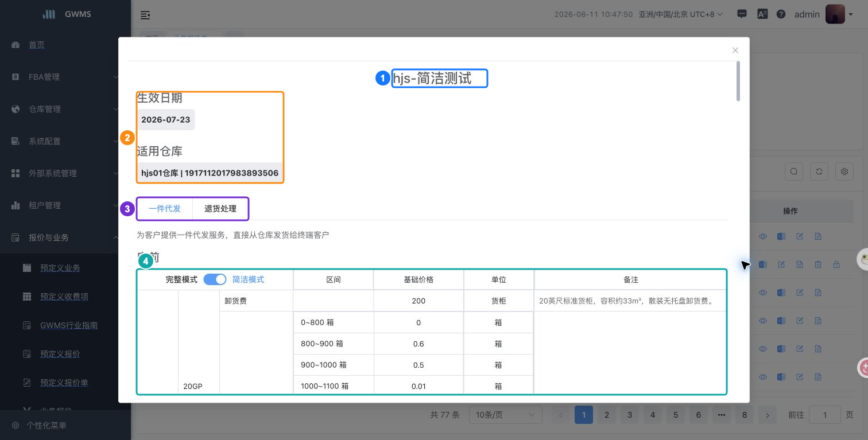The height and width of the screenshot is (440, 868).
Task: Click the 1000~1100 箱 range cell
Action: (x=334, y=386)
